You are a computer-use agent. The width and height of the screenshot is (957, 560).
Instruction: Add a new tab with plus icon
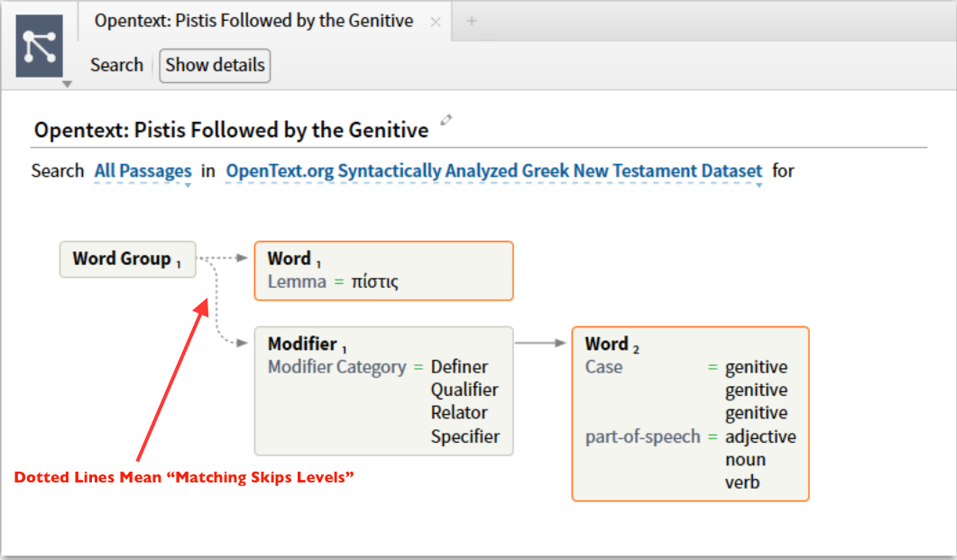click(x=471, y=21)
